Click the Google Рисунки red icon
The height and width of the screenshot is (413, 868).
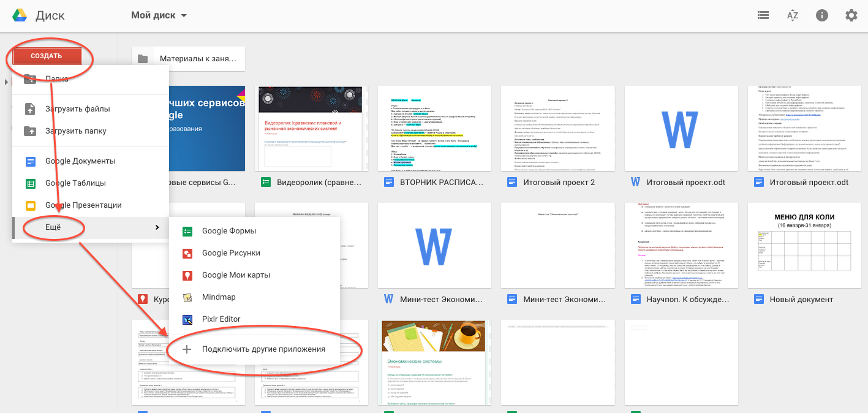pos(187,253)
